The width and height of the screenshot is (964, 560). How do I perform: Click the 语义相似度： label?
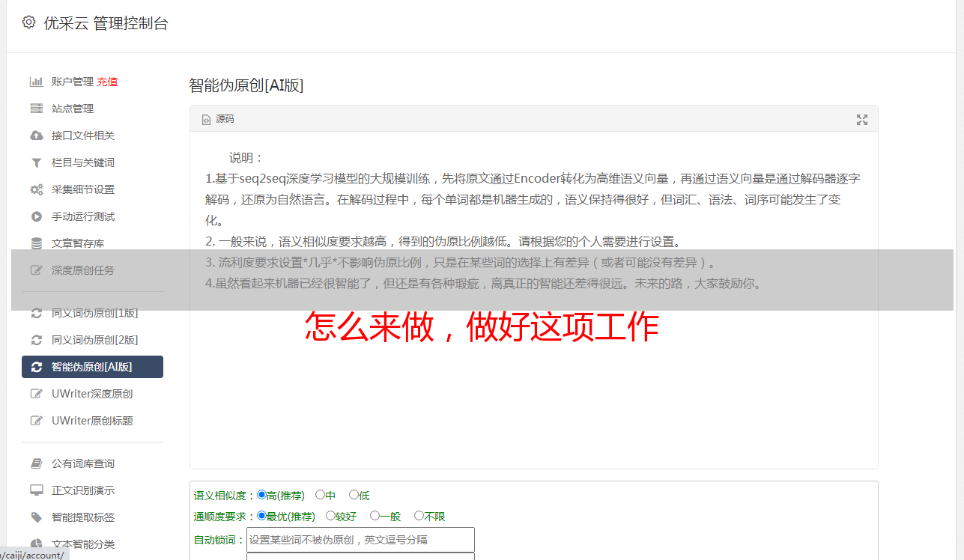coord(225,496)
